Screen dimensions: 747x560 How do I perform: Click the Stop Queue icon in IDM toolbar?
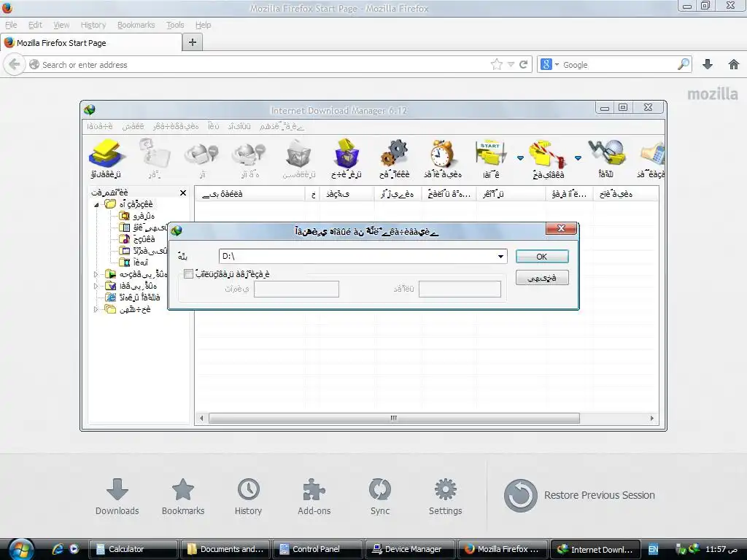549,158
